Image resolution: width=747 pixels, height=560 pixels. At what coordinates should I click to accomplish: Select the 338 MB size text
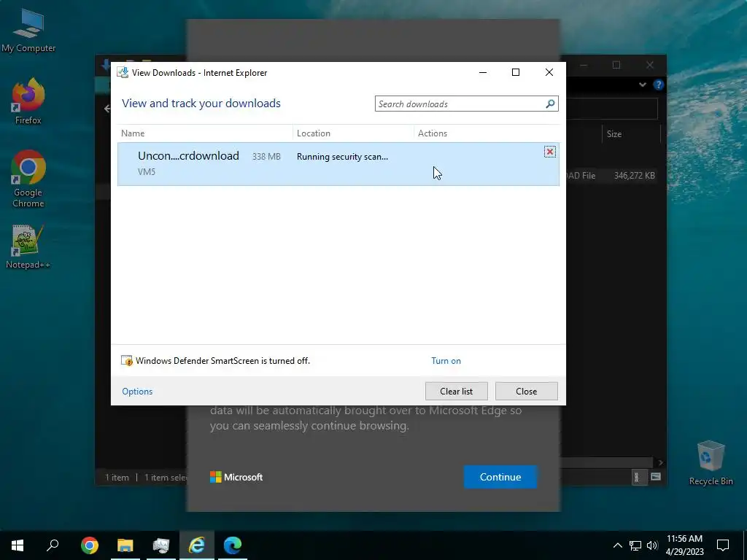pos(266,157)
